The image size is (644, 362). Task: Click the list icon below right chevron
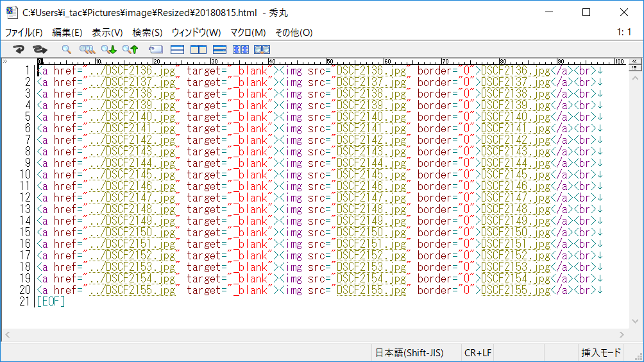(635, 68)
